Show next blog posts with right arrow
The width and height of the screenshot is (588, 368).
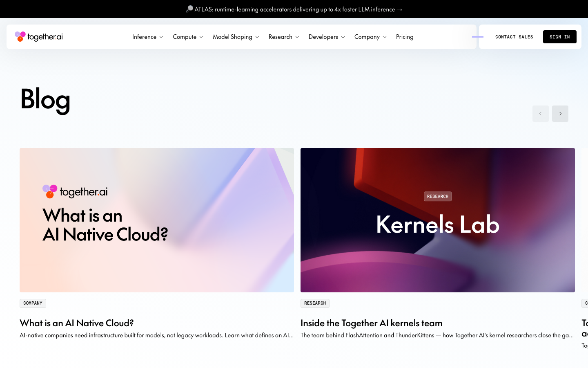(x=560, y=114)
